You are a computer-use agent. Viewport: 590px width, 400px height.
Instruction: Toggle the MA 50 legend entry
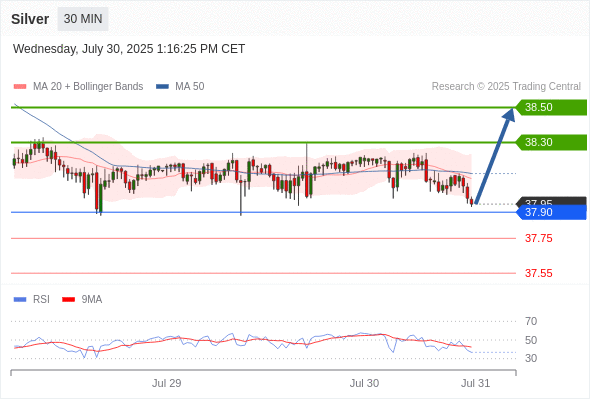tap(180, 87)
